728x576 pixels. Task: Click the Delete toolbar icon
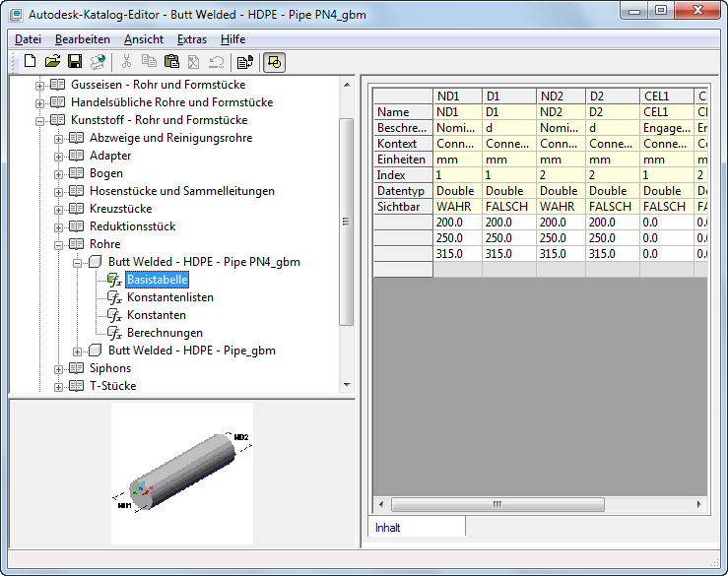click(194, 62)
